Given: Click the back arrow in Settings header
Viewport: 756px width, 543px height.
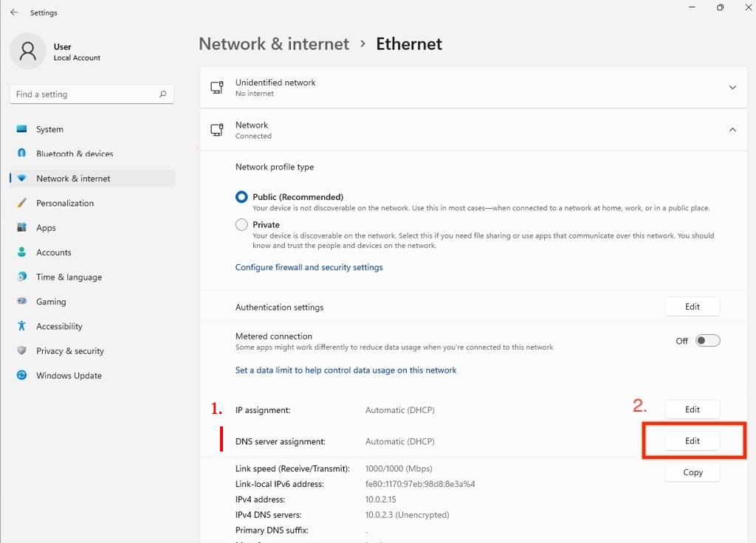Looking at the screenshot, I should point(14,13).
